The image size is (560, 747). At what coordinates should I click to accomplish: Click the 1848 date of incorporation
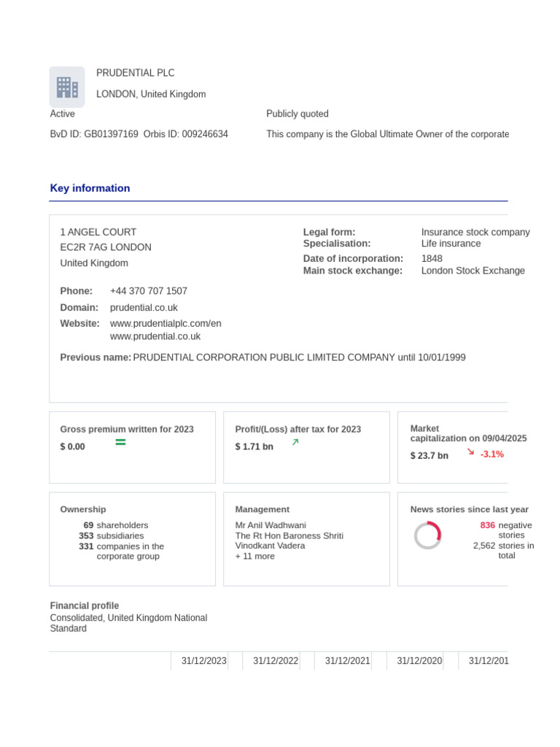(x=432, y=259)
